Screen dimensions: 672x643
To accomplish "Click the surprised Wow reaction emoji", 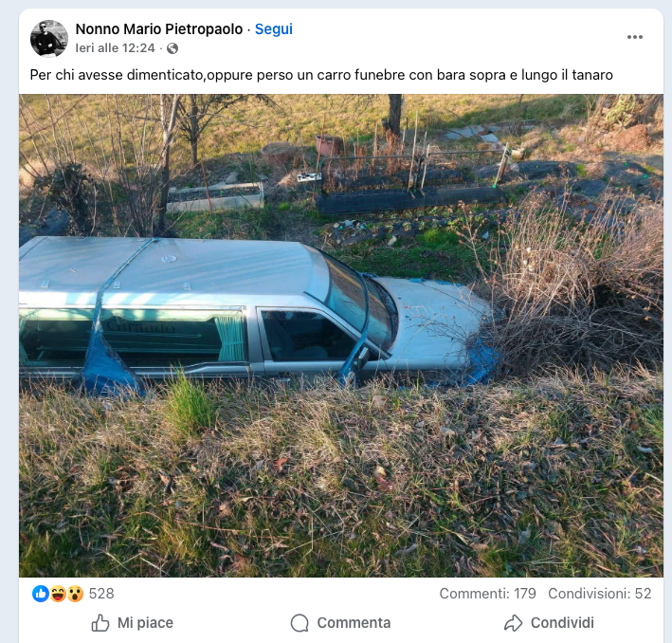I will point(75,594).
